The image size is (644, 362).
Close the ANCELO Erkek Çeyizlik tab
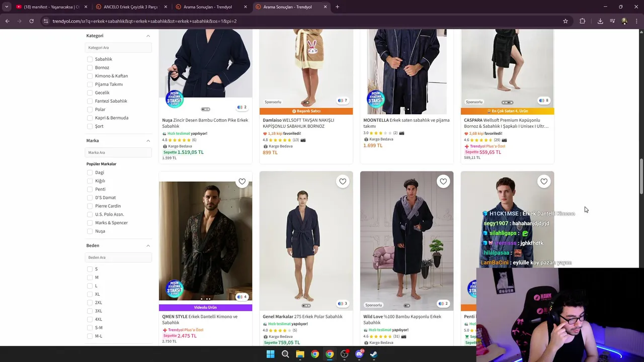166,7
